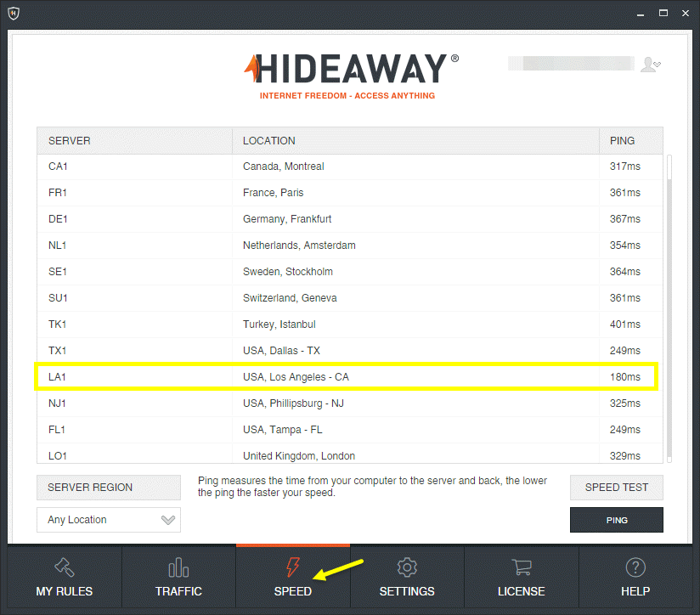Click location Turkey, Istanbul
Image resolution: width=700 pixels, height=615 pixels.
click(279, 324)
